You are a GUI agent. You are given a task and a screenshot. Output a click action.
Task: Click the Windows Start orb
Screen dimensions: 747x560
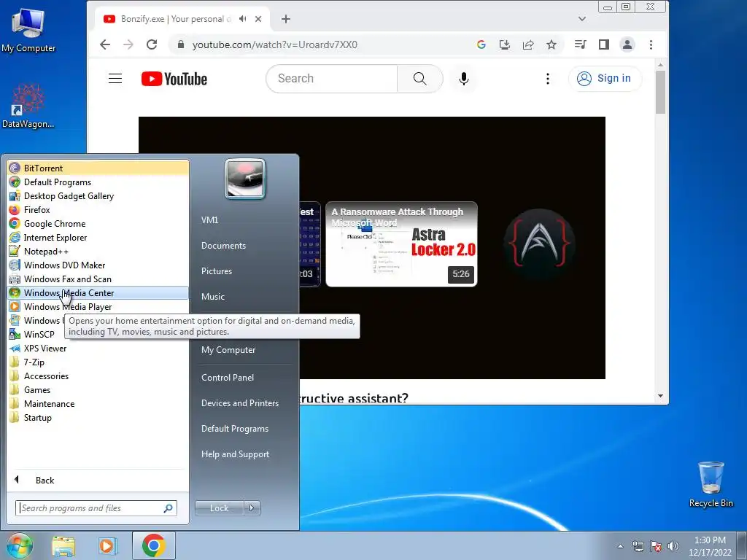(18, 545)
